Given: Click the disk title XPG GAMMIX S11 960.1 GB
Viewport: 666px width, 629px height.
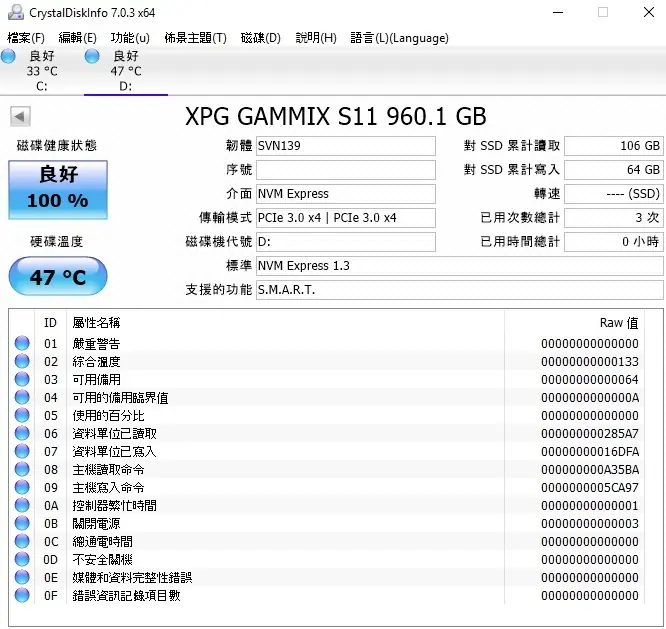Looking at the screenshot, I should click(336, 116).
